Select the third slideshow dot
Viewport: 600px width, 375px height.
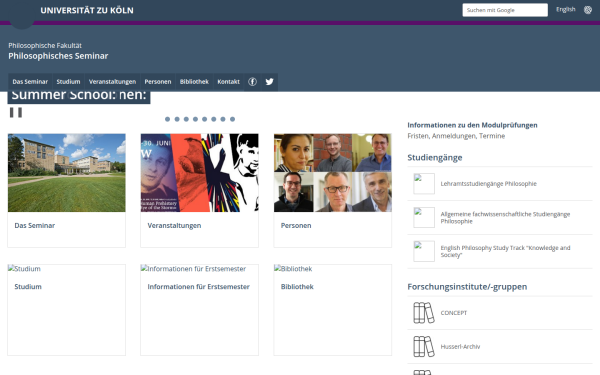pos(186,119)
